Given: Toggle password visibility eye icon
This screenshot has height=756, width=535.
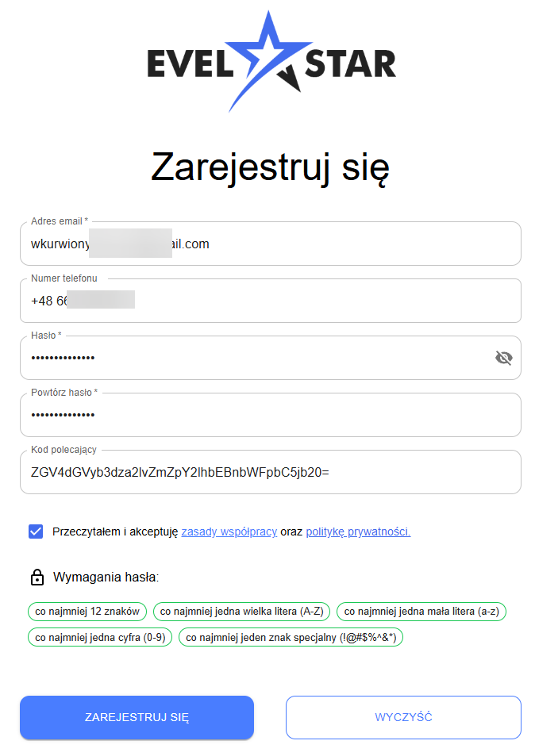Looking at the screenshot, I should click(x=503, y=358).
